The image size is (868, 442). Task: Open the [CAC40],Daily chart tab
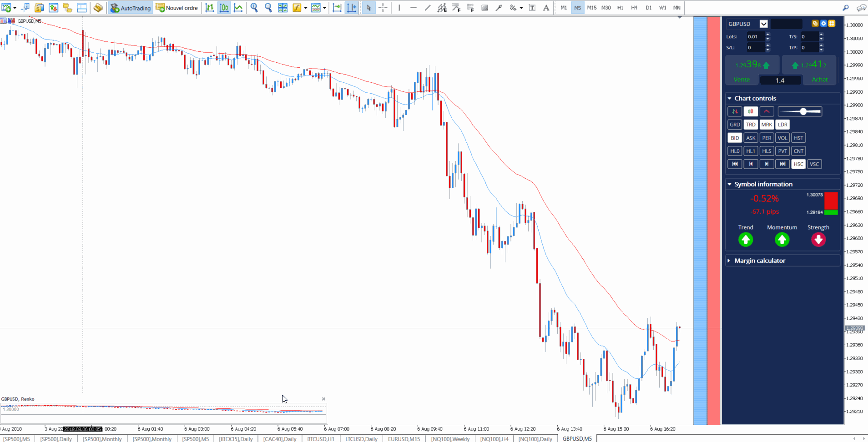coord(280,439)
